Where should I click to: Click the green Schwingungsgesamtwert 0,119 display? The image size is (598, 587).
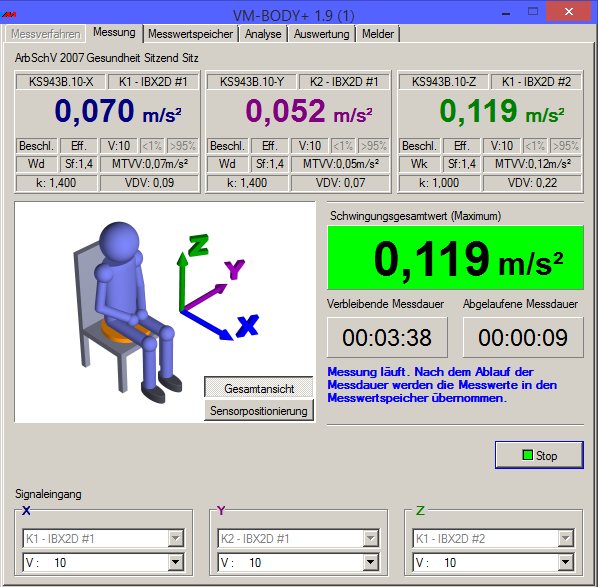pyautogui.click(x=455, y=257)
